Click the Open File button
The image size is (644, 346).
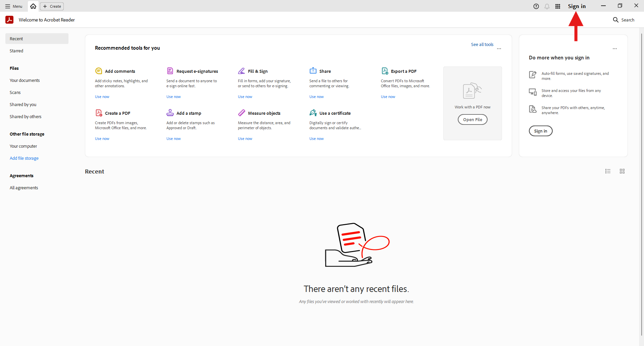click(x=473, y=119)
